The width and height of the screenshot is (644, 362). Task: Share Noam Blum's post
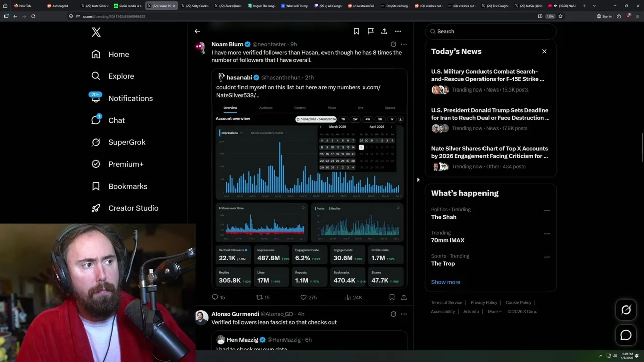404,297
